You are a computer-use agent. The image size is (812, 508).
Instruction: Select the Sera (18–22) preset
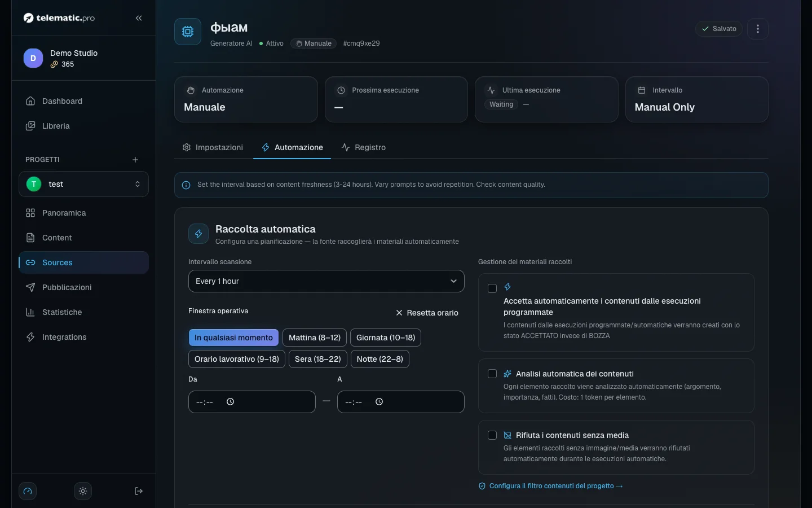pos(318,359)
